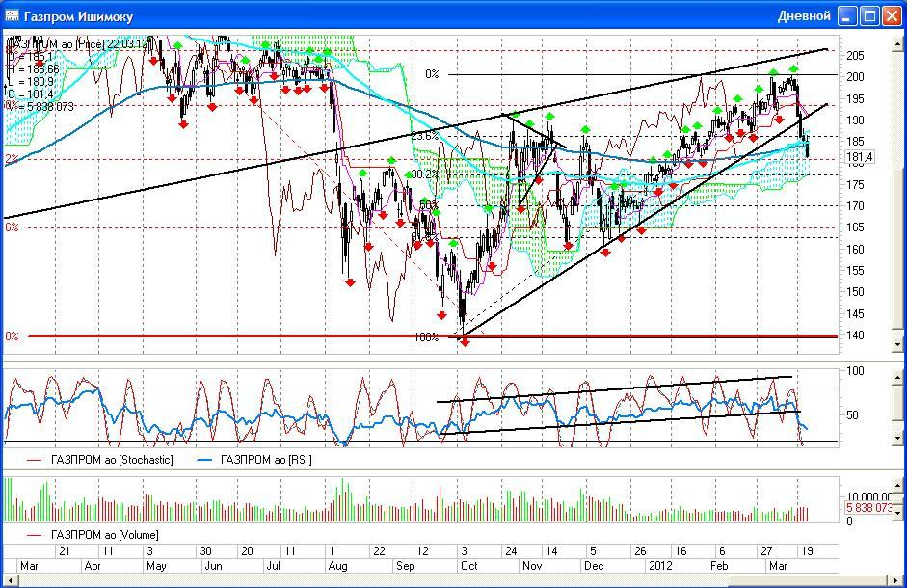Click the day label 24 on time axis
The height and width of the screenshot is (588, 907).
(511, 551)
